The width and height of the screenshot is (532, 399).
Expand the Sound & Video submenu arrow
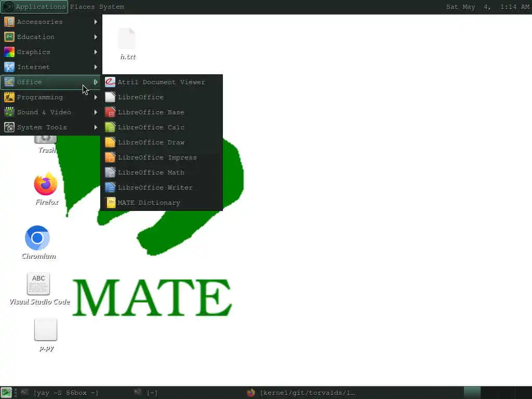(96, 112)
